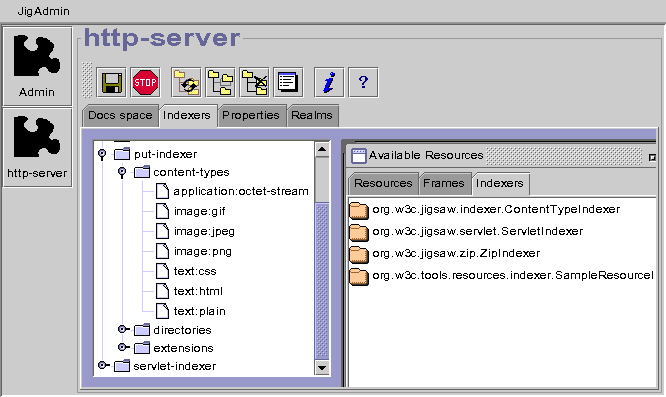Click the delete resource folder icon
Viewport: 666px width, 397px height.
254,82
